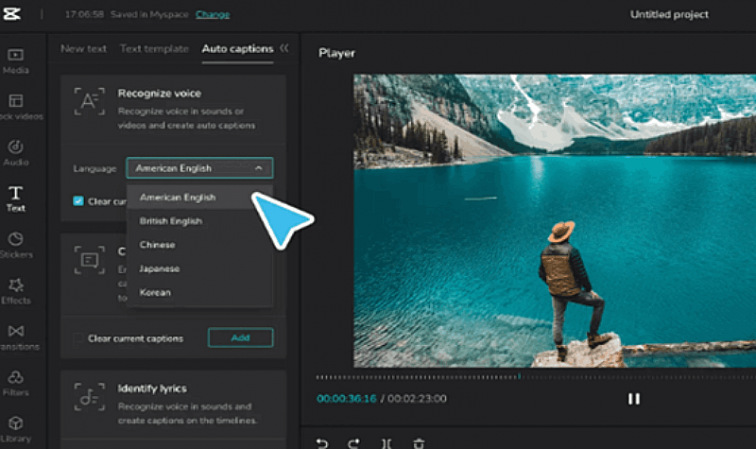Open the Effects panel

pyautogui.click(x=16, y=291)
